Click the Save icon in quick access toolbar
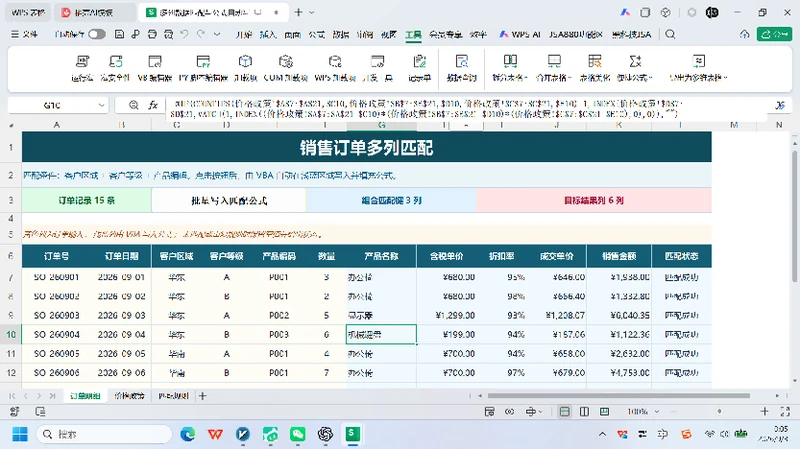Viewport: 800px width, 449px height. [119, 34]
